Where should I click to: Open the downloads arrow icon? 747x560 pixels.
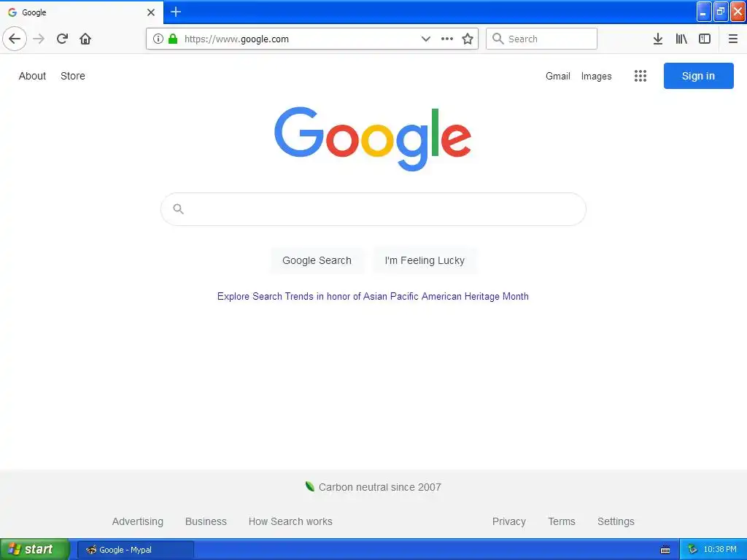[x=658, y=39]
